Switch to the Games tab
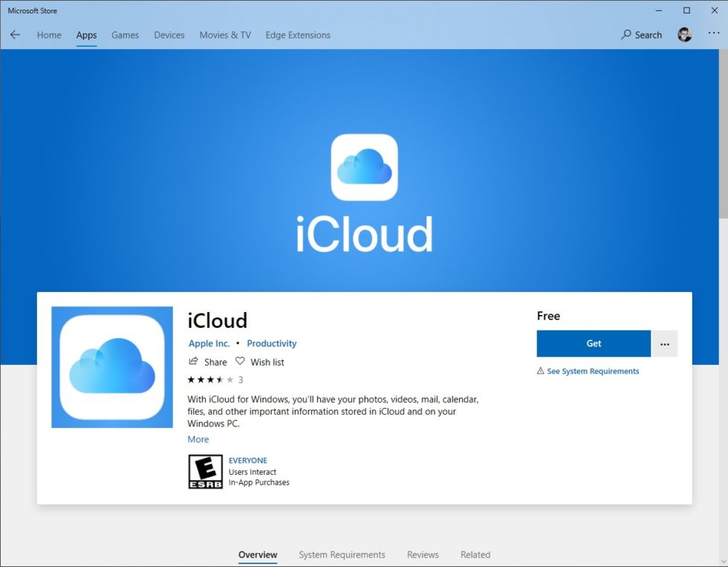The width and height of the screenshot is (728, 567). 125,35
